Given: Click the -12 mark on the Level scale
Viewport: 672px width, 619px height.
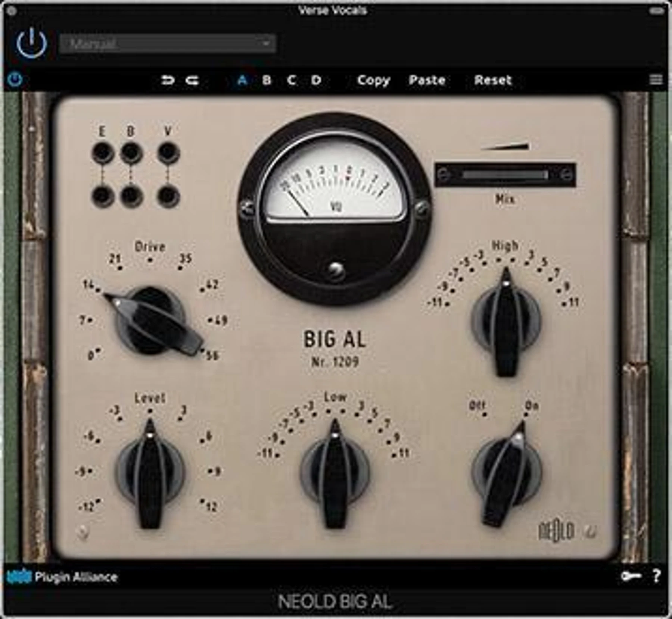Looking at the screenshot, I should coord(87,507).
